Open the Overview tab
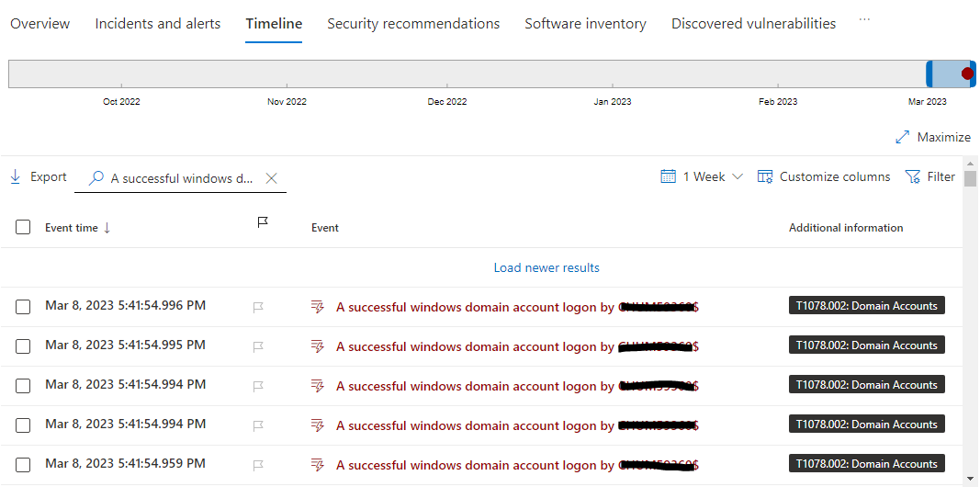 click(40, 24)
